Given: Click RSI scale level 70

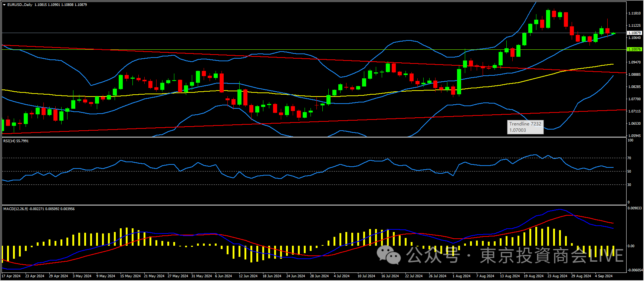Looking at the screenshot, I should tap(629, 158).
